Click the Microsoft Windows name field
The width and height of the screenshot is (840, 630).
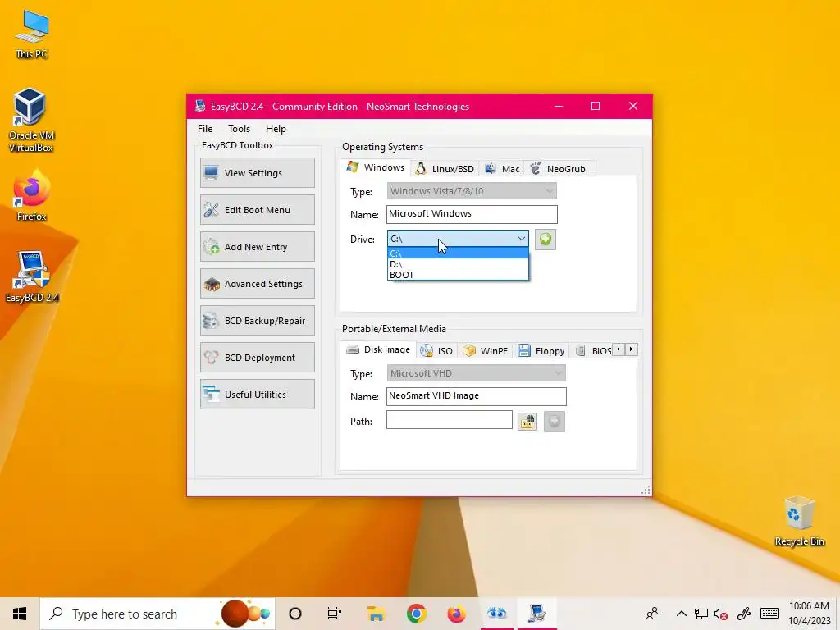(472, 214)
